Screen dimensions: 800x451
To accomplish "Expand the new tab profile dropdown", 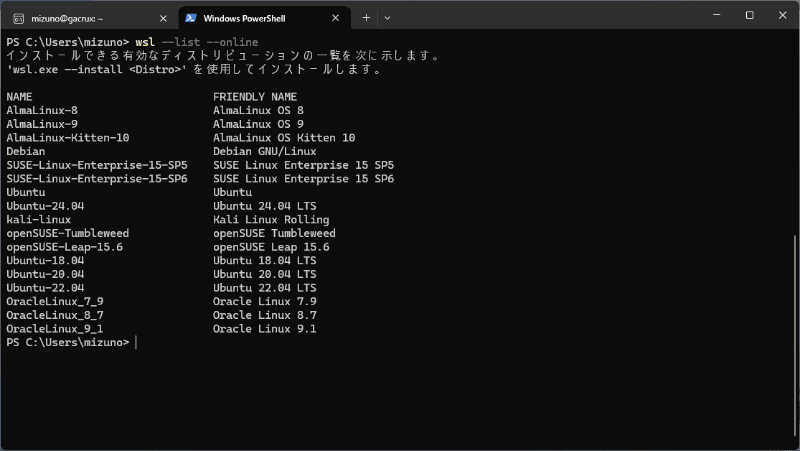I will click(x=387, y=18).
